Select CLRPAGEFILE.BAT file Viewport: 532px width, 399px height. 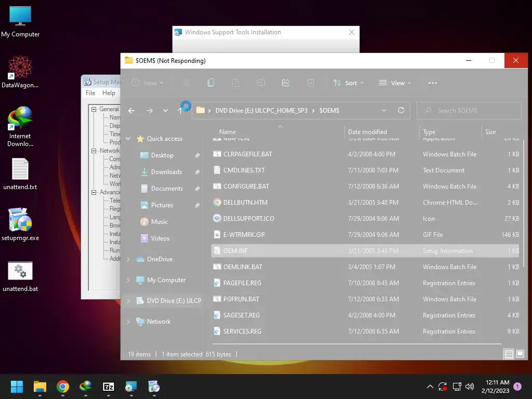click(365, 154)
